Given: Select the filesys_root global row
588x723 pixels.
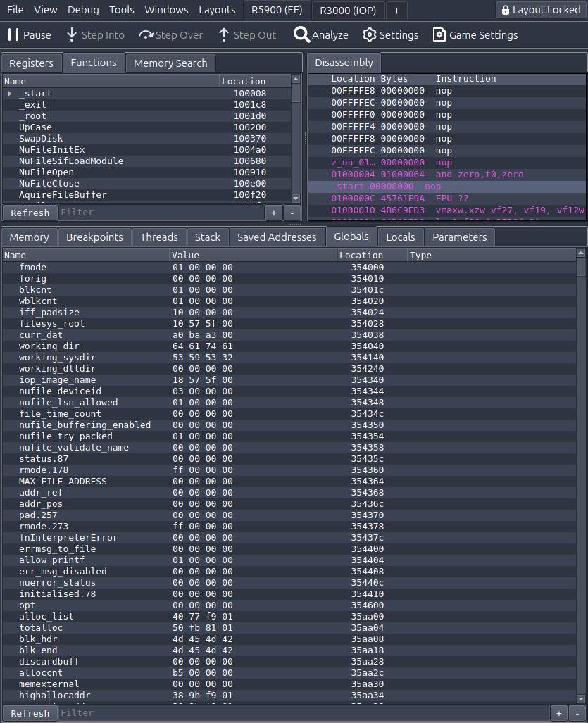Looking at the screenshot, I should point(289,324).
